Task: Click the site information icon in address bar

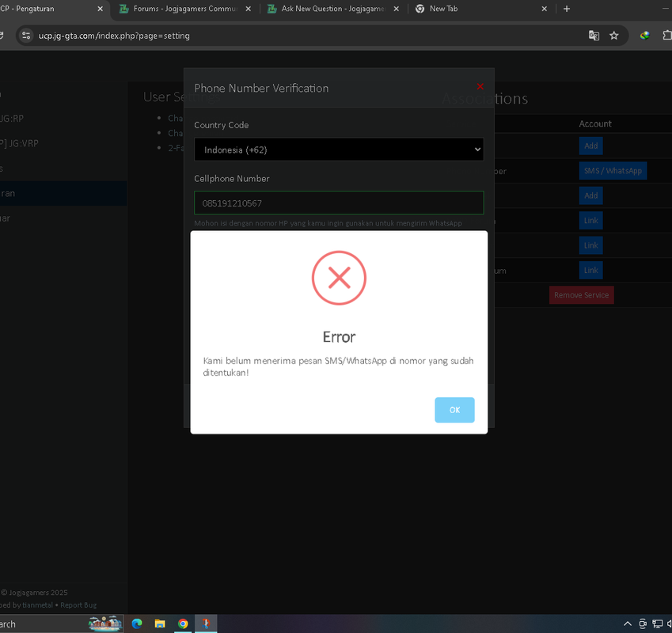Action: coord(26,36)
